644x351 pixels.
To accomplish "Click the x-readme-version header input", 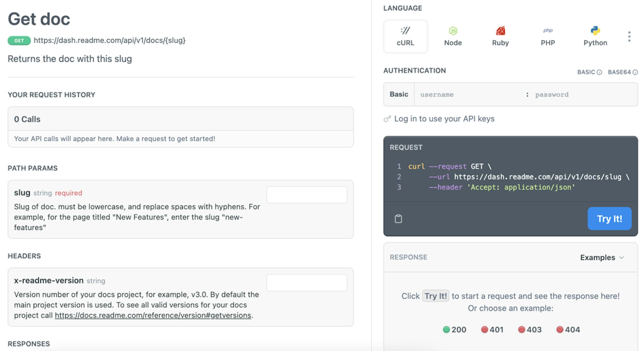I will click(307, 282).
